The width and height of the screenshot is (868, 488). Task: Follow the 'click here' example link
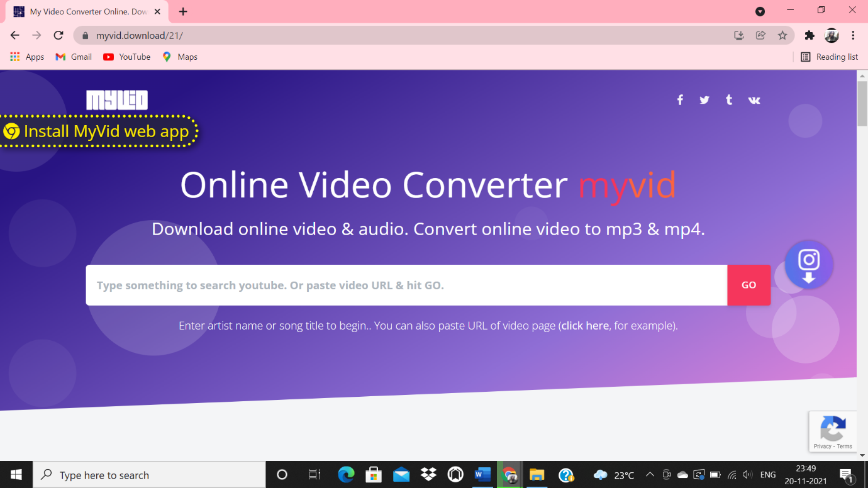[585, 326]
